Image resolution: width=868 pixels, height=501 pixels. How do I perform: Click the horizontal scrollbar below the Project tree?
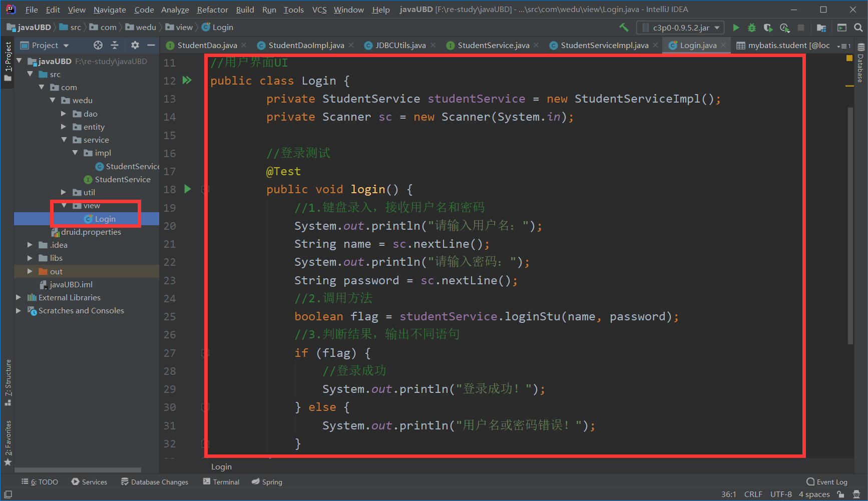coord(78,469)
